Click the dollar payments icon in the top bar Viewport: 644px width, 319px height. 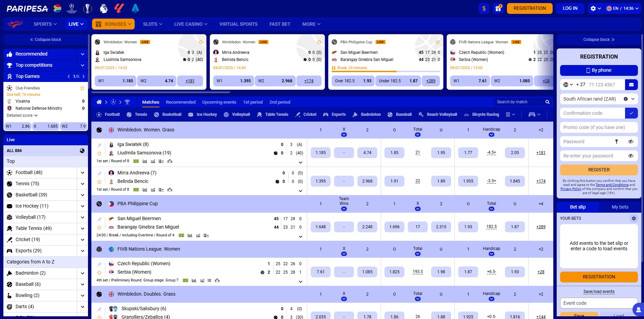click(x=484, y=8)
